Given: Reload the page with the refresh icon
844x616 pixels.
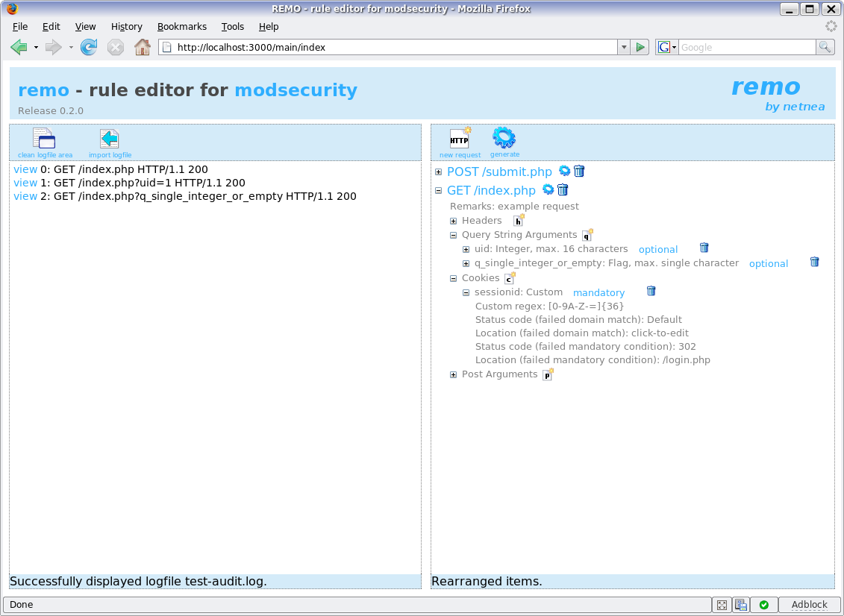Looking at the screenshot, I should [89, 47].
